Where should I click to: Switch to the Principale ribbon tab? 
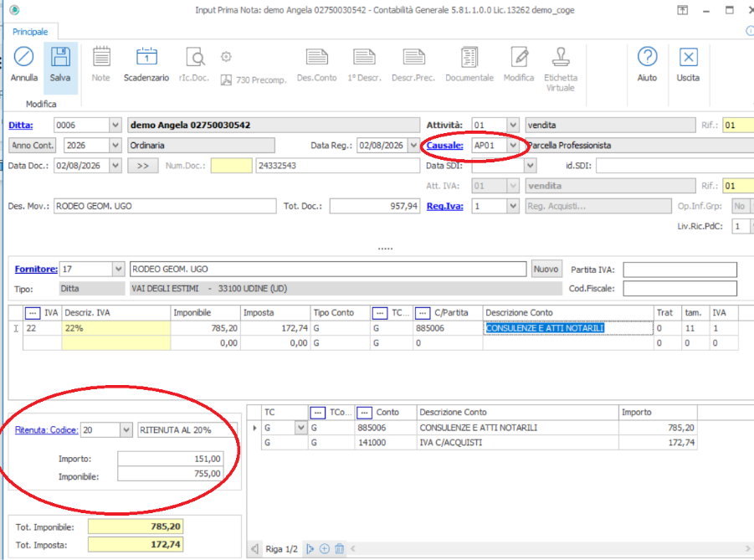pos(30,32)
